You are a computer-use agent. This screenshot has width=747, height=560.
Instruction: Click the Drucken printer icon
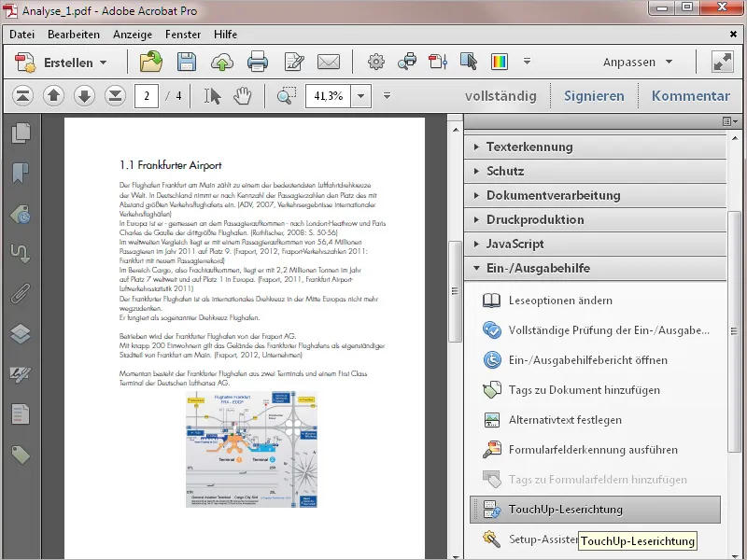click(259, 62)
